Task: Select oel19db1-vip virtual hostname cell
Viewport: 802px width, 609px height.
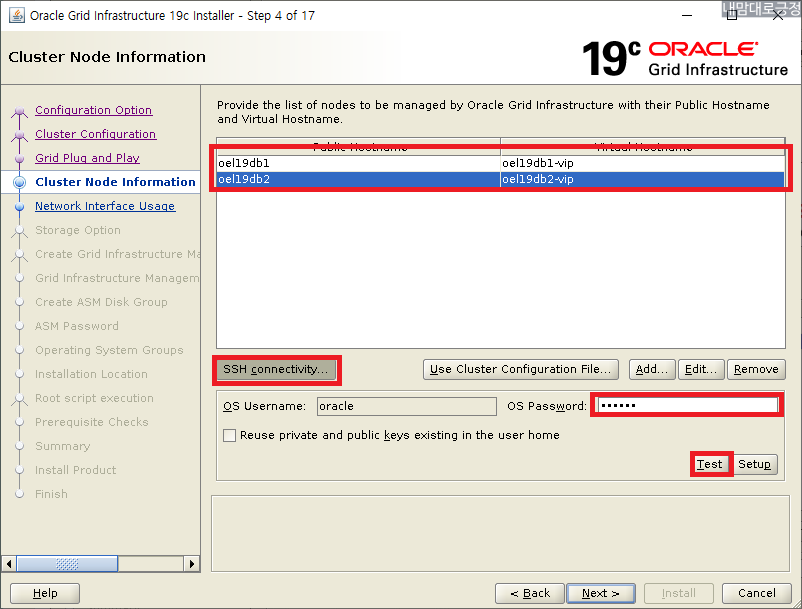Action: (643, 163)
